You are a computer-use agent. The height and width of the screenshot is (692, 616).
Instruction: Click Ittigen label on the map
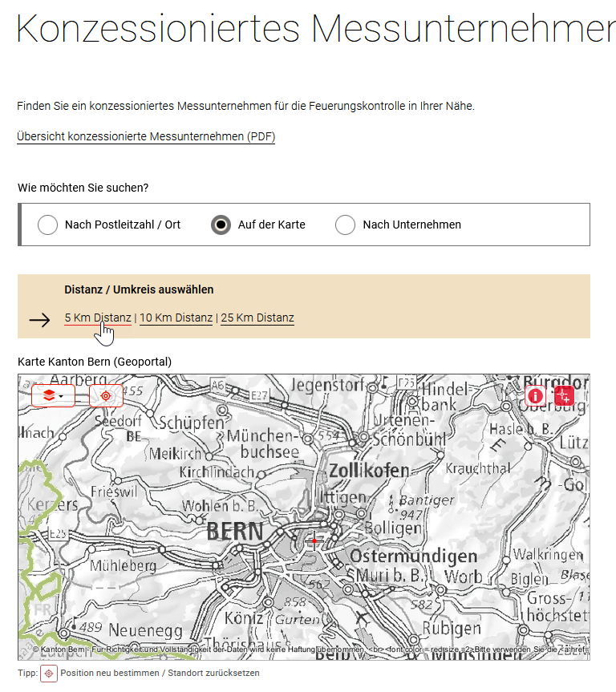point(342,498)
